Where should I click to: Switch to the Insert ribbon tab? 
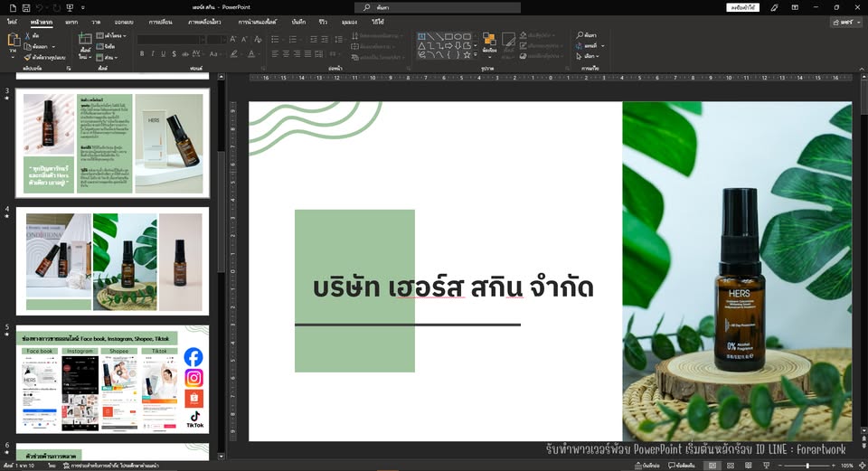tap(71, 22)
